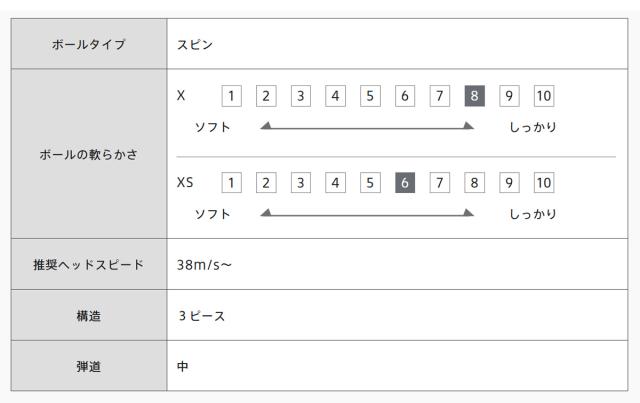This screenshot has width=640, height=403.
Task: Select box 10 in the XS row
Action: [x=544, y=184]
